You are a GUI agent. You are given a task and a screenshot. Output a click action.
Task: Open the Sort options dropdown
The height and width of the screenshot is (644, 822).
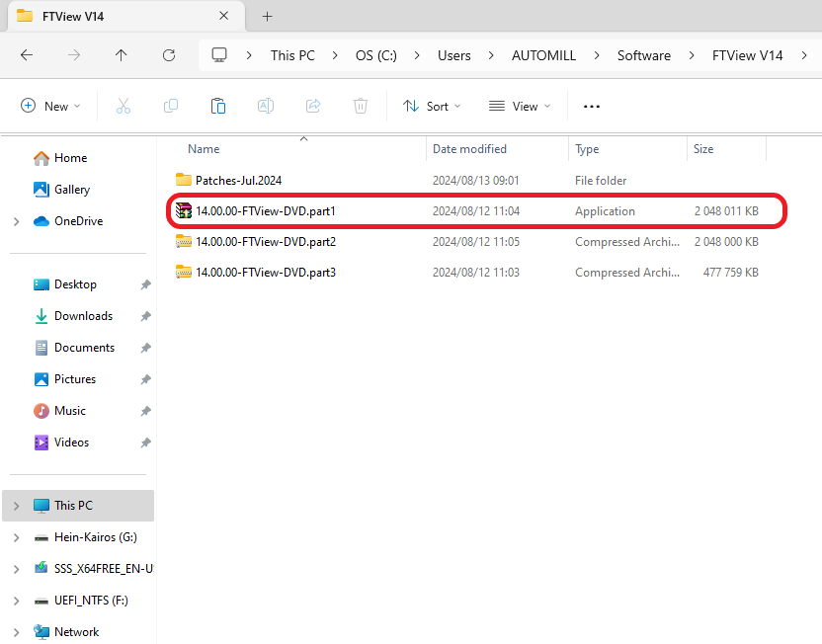click(432, 107)
